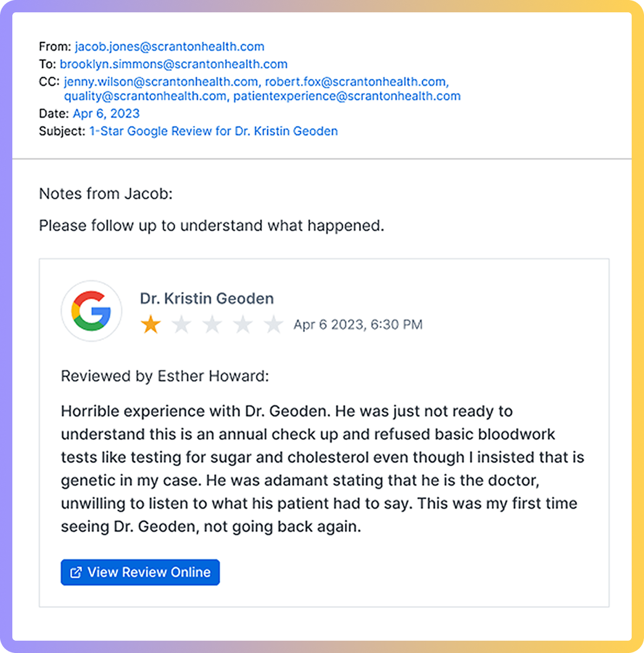The width and height of the screenshot is (644, 653).
Task: Click the review timestamp Apr 6 2023, 6:30 PM
Action: click(358, 325)
